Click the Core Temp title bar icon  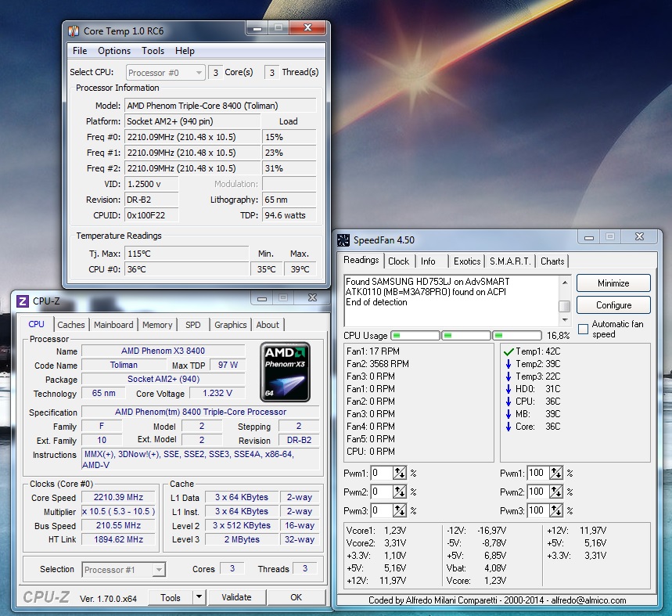[74, 31]
